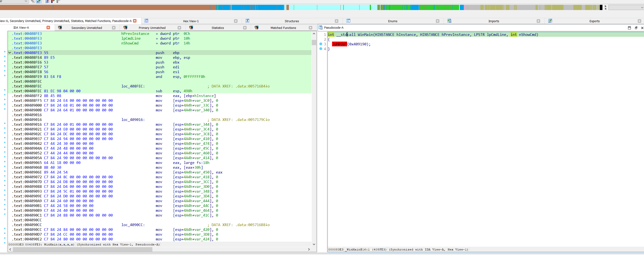Screen dimensions: 644x255
Task: Toggle breakpoint dot on pseudocode line 3
Action: [321, 44]
